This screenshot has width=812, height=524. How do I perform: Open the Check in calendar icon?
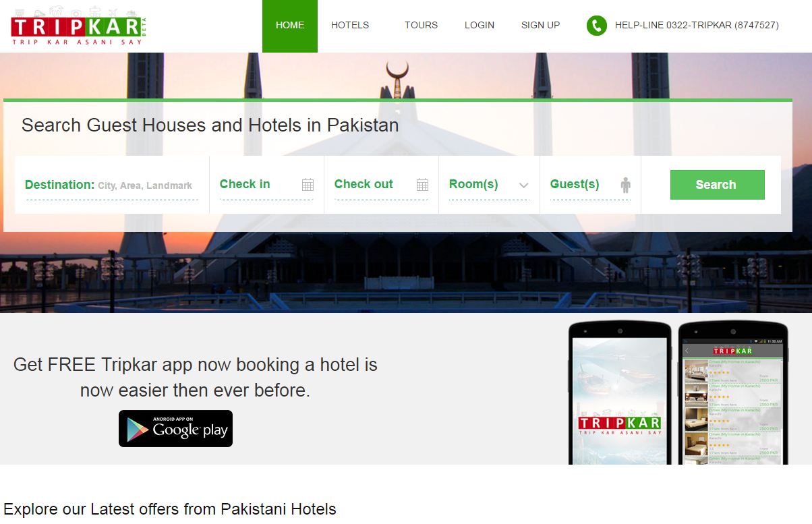point(308,185)
